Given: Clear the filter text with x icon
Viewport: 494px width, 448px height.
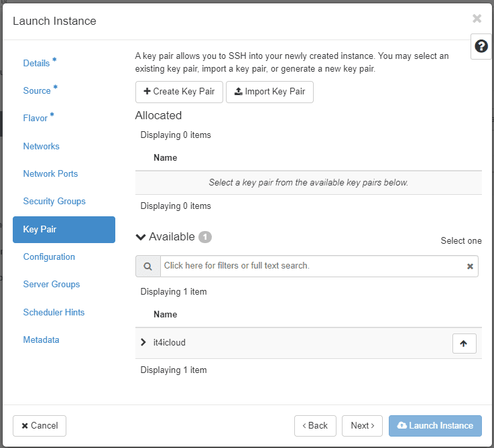Looking at the screenshot, I should tap(470, 267).
